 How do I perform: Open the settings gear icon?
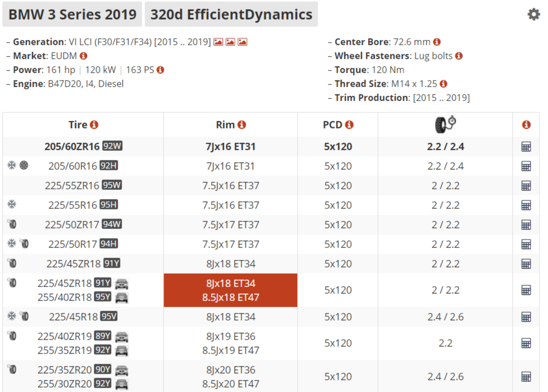tap(533, 15)
